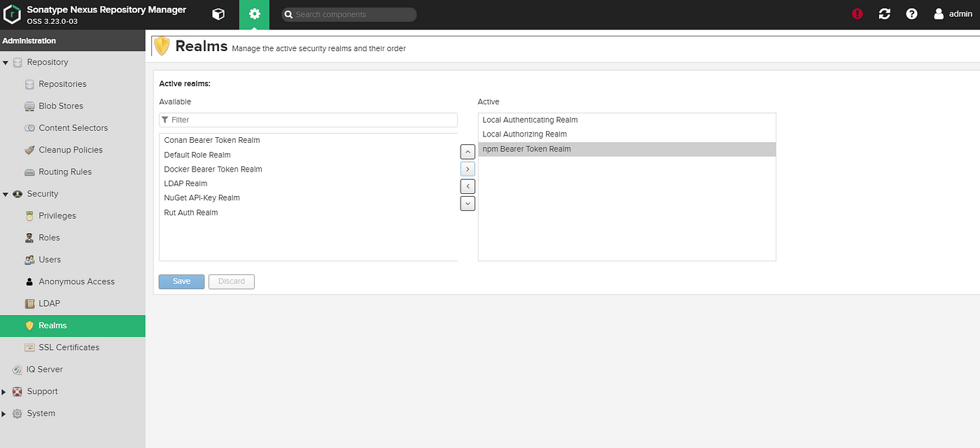Click the Administration gear icon in the top bar
Screen dimensions: 980x448
click(254, 14)
